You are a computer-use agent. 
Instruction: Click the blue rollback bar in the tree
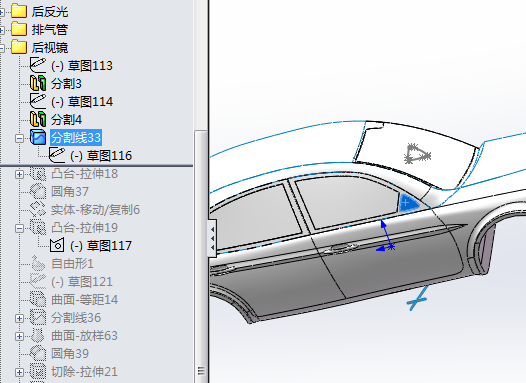[x=97, y=165]
